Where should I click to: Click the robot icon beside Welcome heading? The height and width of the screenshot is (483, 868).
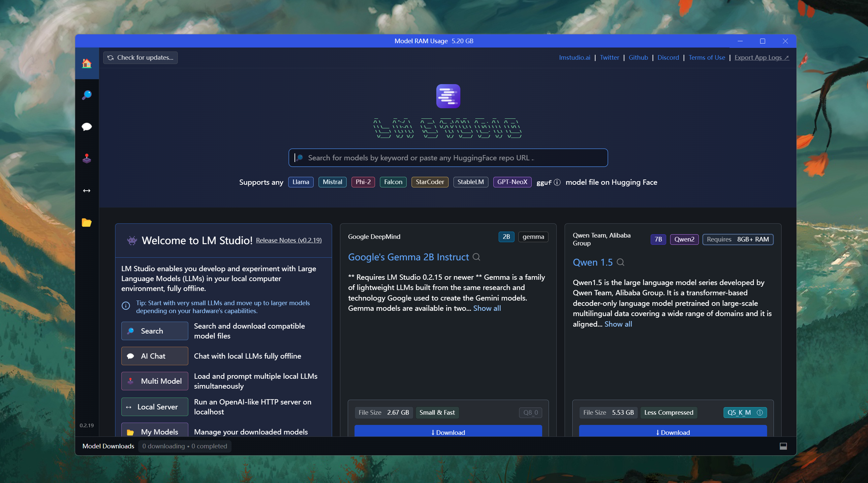coord(132,240)
